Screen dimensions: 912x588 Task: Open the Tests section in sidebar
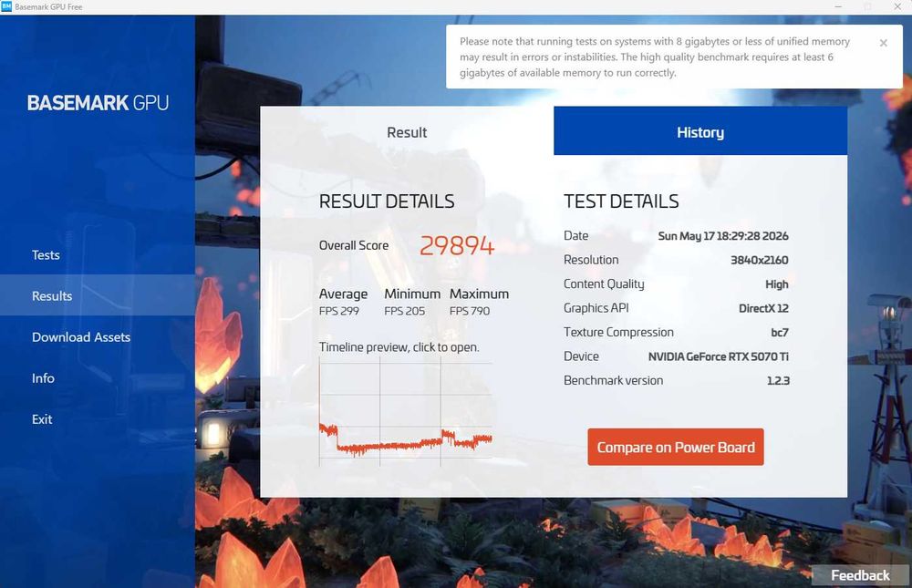tap(46, 254)
